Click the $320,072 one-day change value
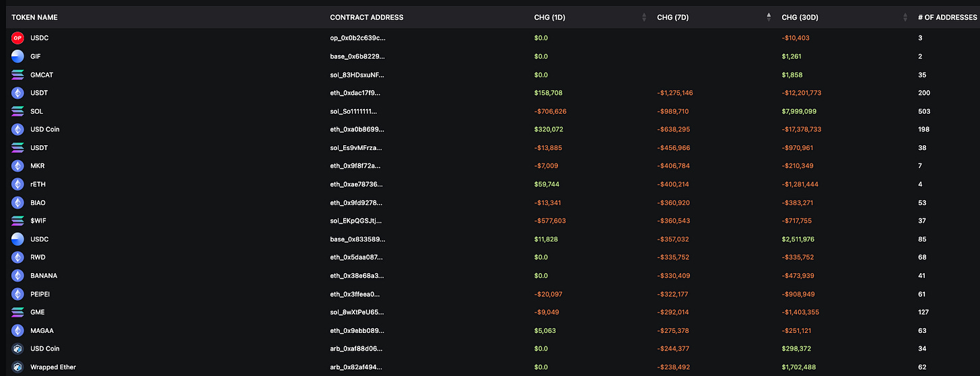The width and height of the screenshot is (980, 376). (x=549, y=129)
